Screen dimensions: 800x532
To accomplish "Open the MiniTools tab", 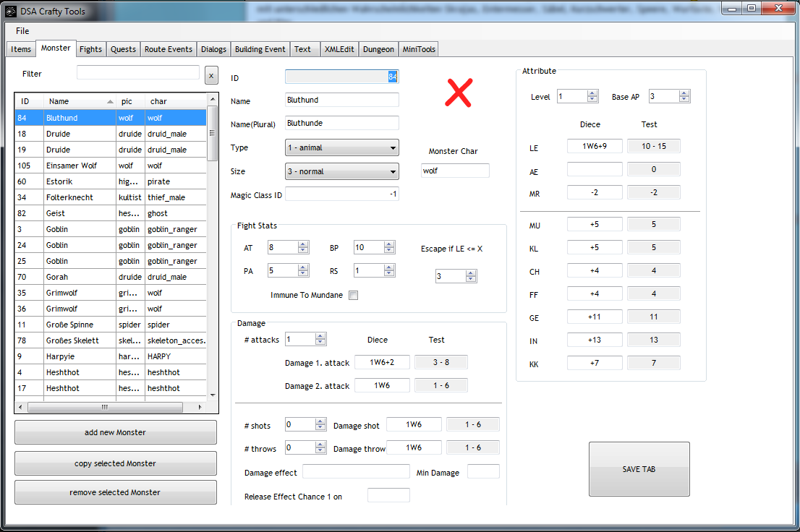I will (x=419, y=49).
